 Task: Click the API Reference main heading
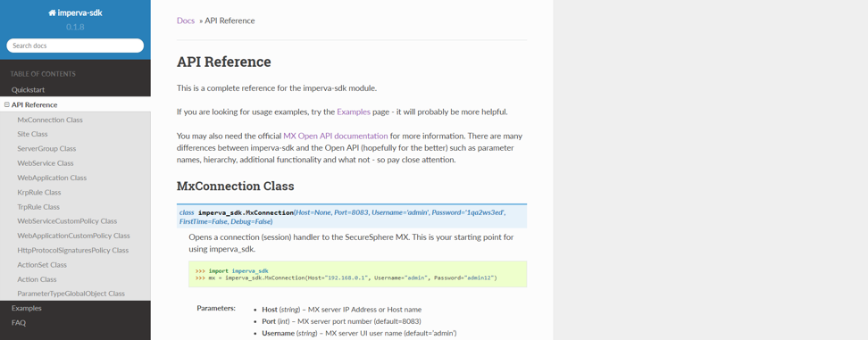coord(223,62)
